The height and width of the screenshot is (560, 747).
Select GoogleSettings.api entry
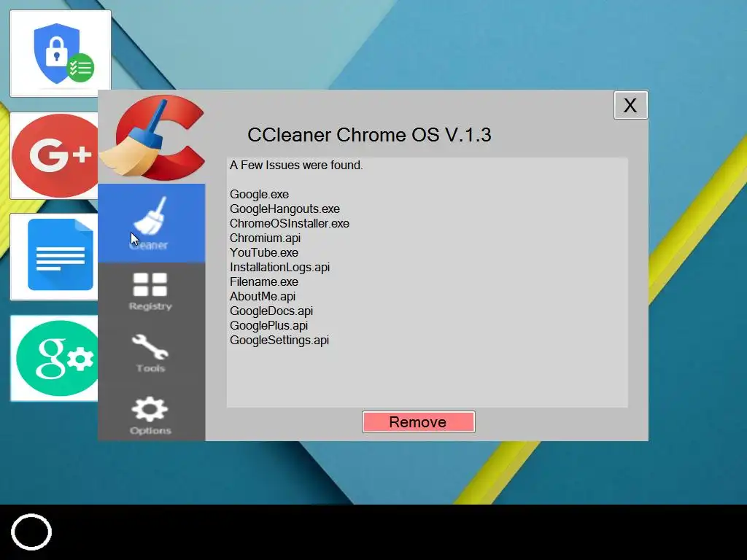point(279,340)
